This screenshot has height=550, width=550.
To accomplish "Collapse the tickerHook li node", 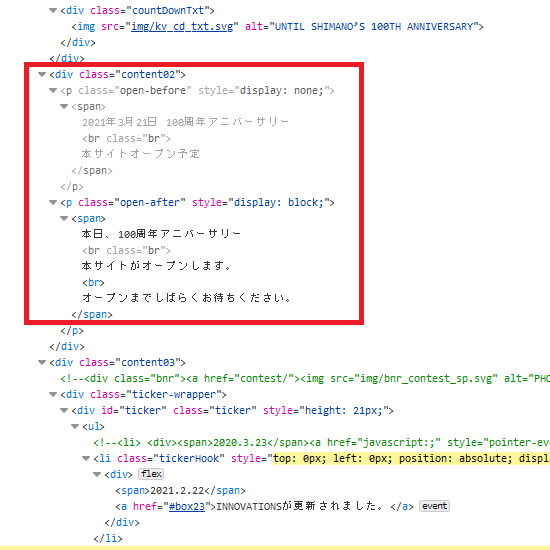I will pos(86,458).
